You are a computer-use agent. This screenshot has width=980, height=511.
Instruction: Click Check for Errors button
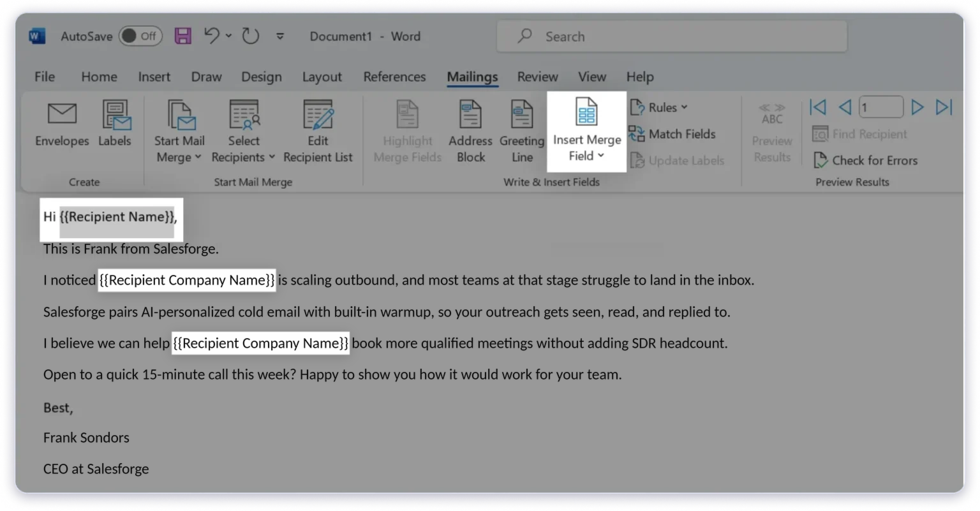(x=865, y=161)
